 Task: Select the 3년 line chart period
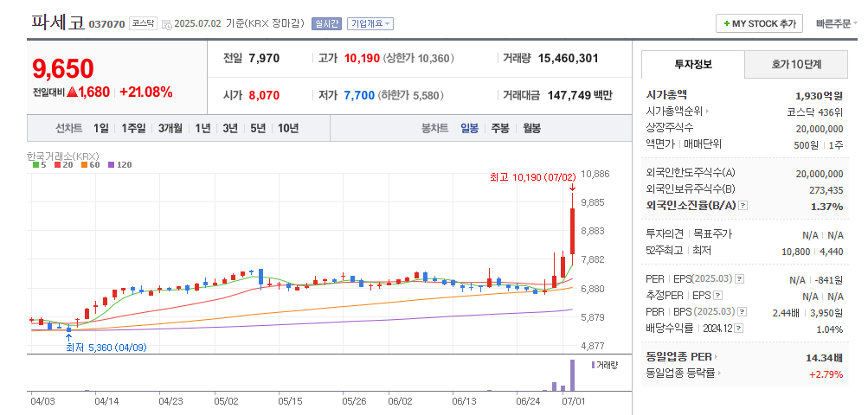point(230,128)
